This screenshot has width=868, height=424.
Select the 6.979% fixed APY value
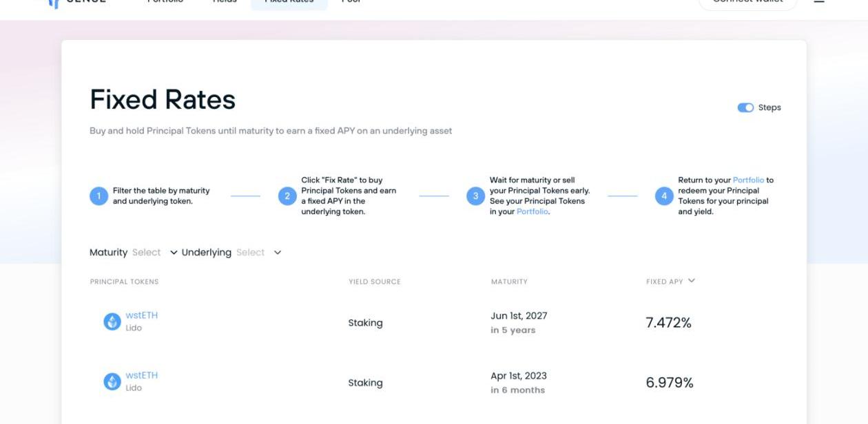[x=670, y=383]
